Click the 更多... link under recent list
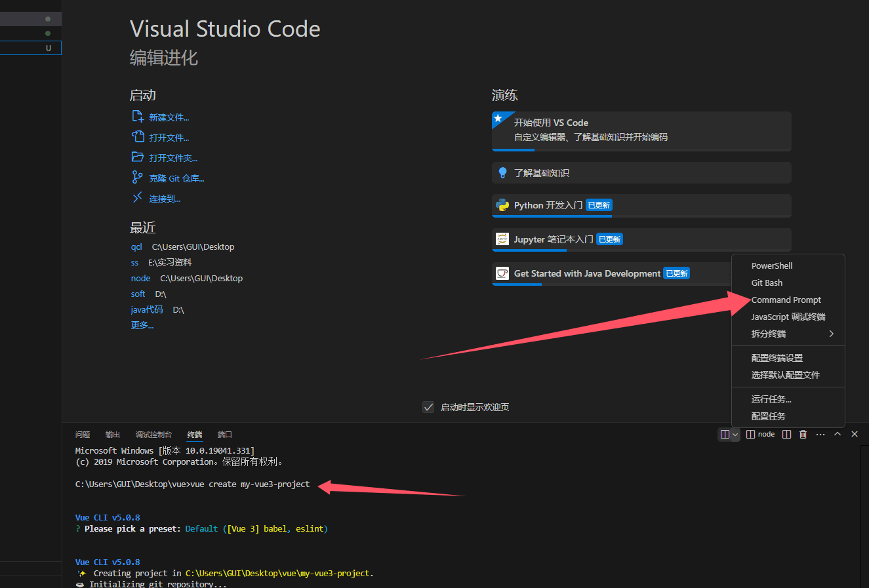Image resolution: width=869 pixels, height=588 pixels. coord(142,325)
